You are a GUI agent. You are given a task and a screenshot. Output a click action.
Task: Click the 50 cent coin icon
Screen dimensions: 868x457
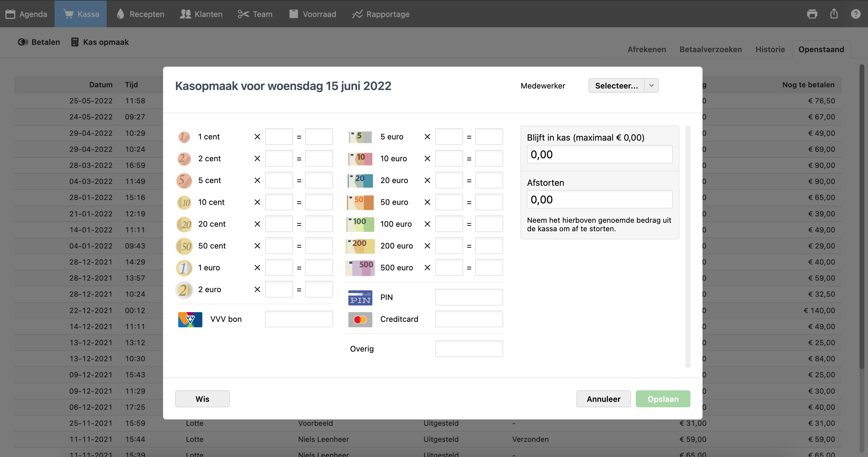[x=184, y=246]
